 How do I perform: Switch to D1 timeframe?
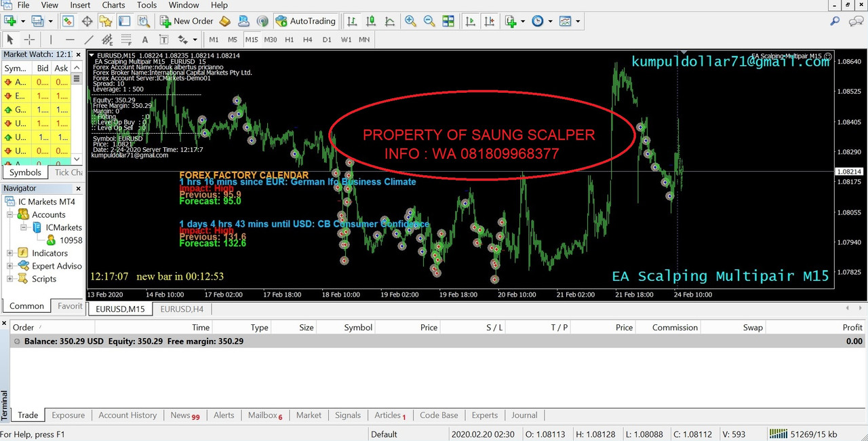(x=327, y=39)
